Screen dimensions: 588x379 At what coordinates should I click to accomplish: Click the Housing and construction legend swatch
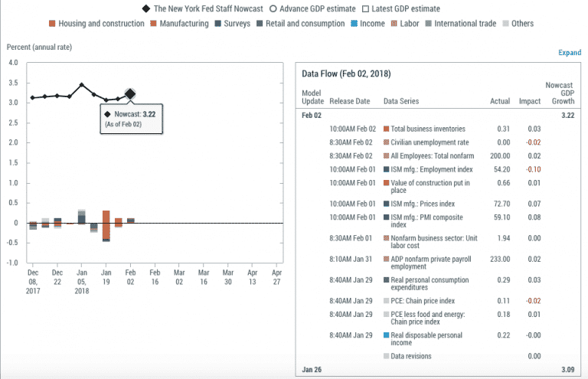pos(51,24)
